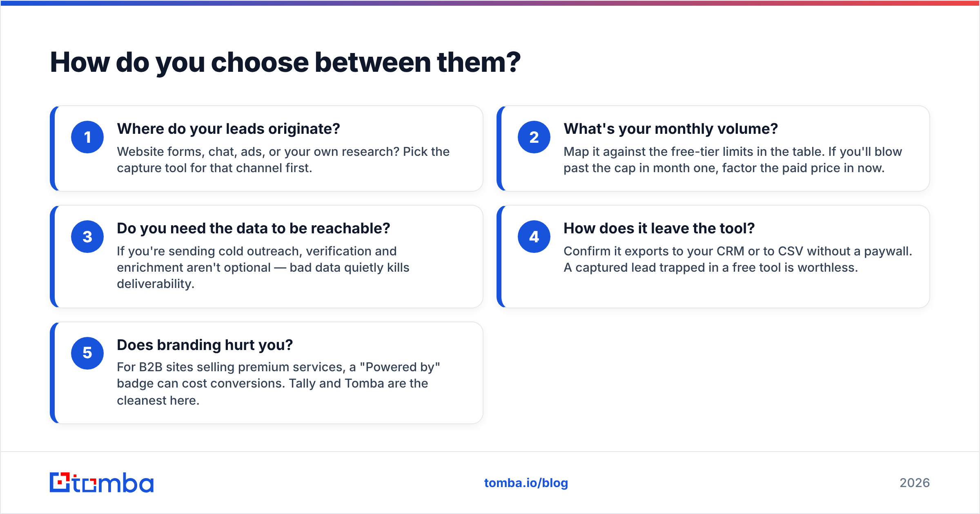Click the blue number 2 circle badge
The height and width of the screenshot is (514, 980).
point(534,137)
